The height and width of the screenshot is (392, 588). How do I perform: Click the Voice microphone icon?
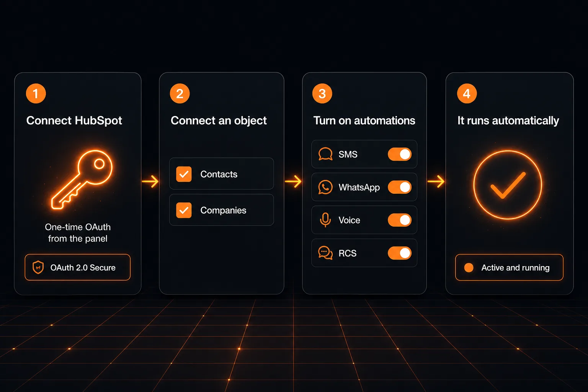[x=325, y=220]
